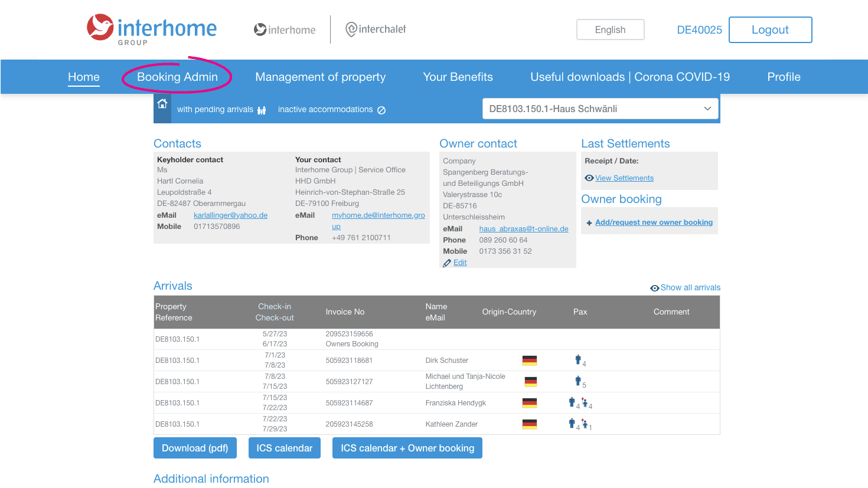868x488 pixels.
Task: Click the Owners Booking label in first row
Action: click(352, 344)
